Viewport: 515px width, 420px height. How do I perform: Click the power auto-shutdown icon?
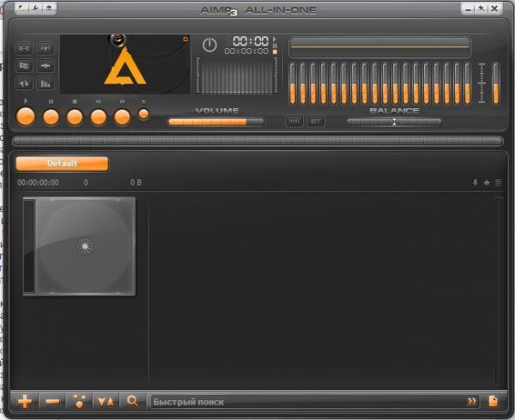(x=209, y=46)
